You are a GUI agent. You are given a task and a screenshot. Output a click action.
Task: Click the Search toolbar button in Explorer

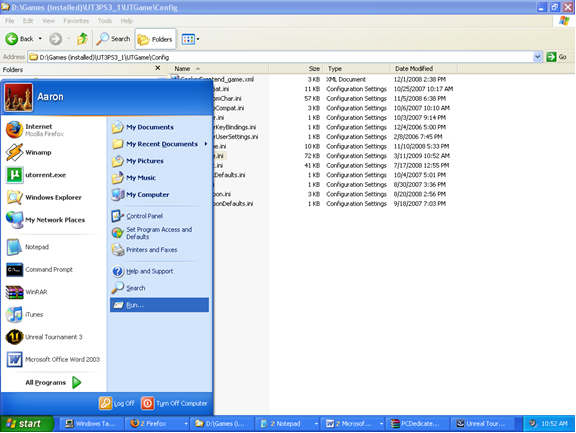point(113,39)
